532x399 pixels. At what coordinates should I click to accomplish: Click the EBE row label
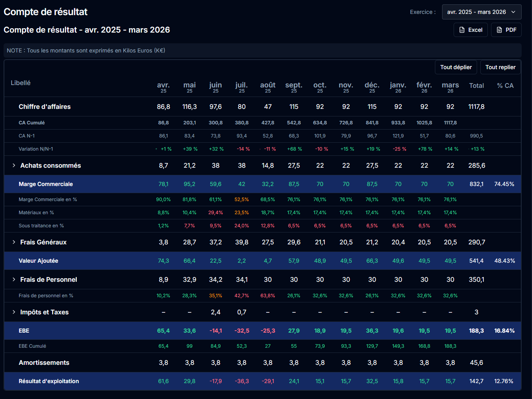click(24, 331)
